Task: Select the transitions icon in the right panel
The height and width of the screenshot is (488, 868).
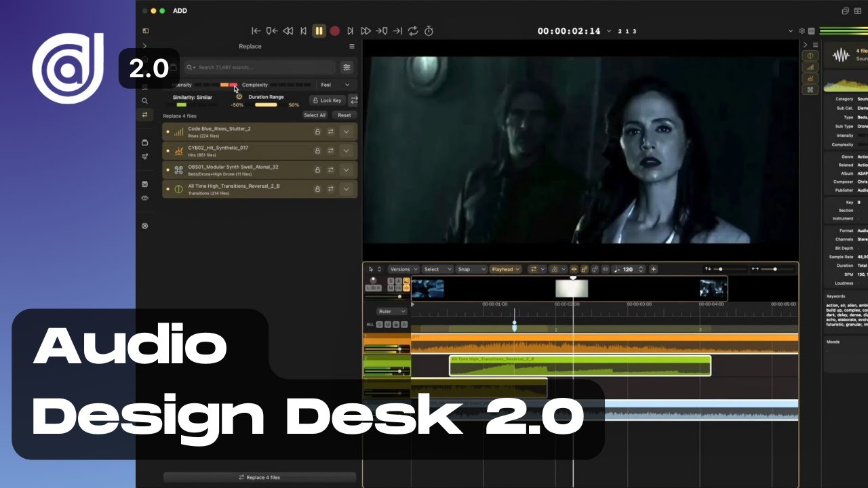Action: click(810, 56)
